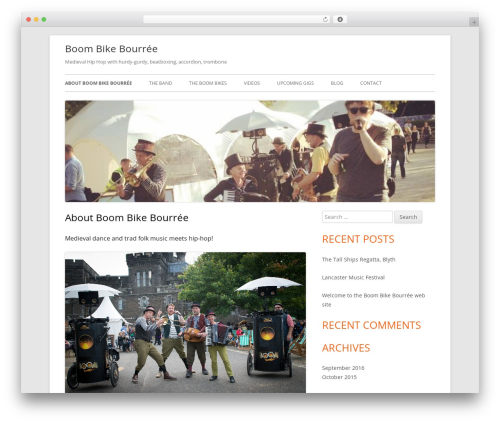Click the Search button

pos(408,217)
